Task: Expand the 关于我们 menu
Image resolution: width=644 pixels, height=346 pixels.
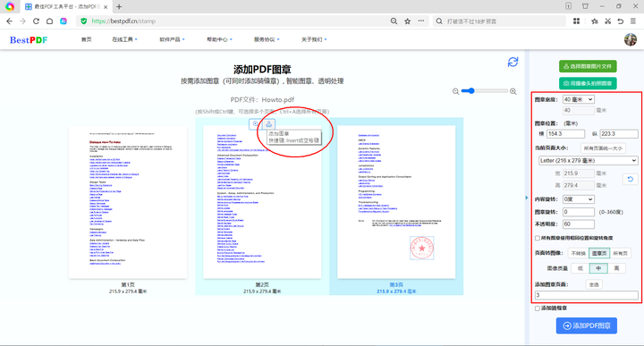Action: 314,39
